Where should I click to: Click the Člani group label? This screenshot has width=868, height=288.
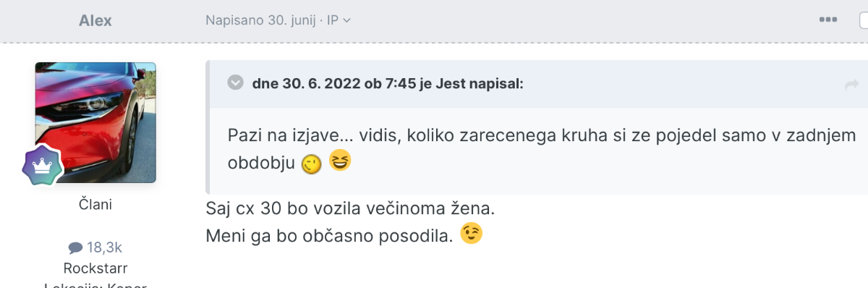[x=95, y=205]
